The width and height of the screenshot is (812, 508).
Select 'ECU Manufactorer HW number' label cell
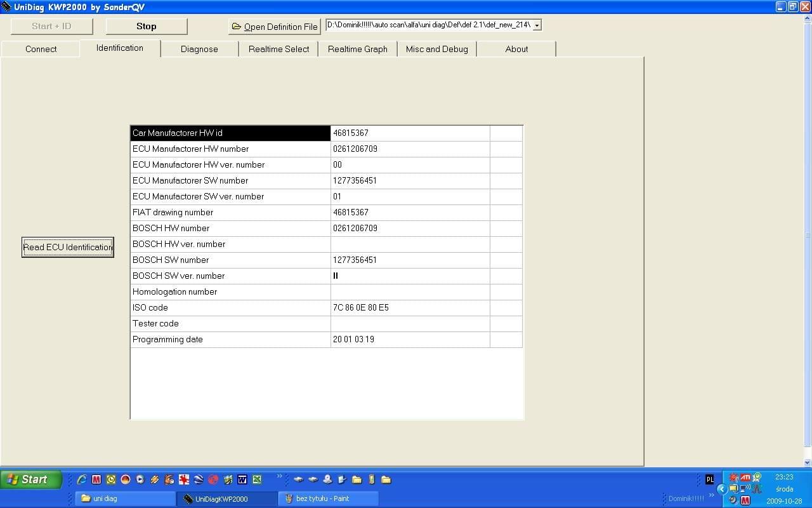230,149
